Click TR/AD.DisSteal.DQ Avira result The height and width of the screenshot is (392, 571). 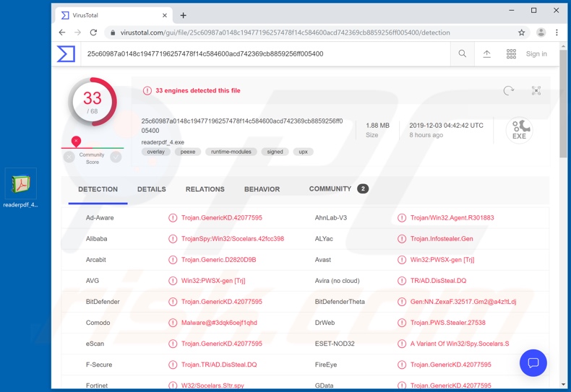point(438,281)
